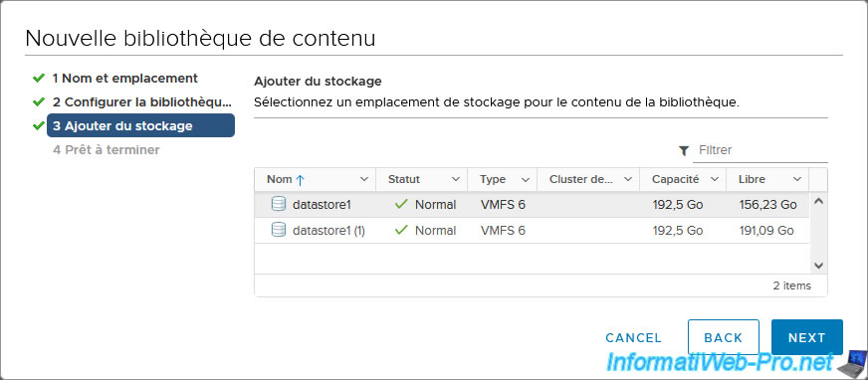Click green Normal status check for datastore1 (1)
The image size is (868, 380).
tap(401, 230)
